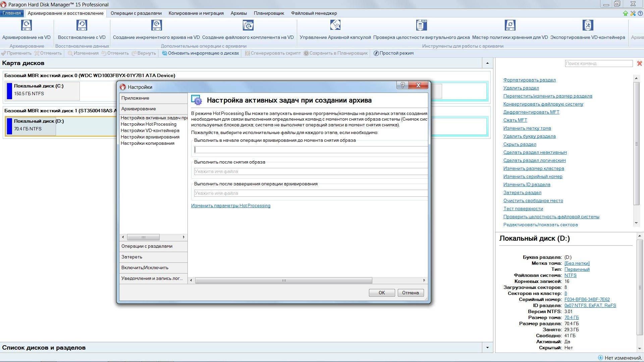Click the Вернуть toolbar item
The height and width of the screenshot is (362, 644).
click(x=144, y=53)
